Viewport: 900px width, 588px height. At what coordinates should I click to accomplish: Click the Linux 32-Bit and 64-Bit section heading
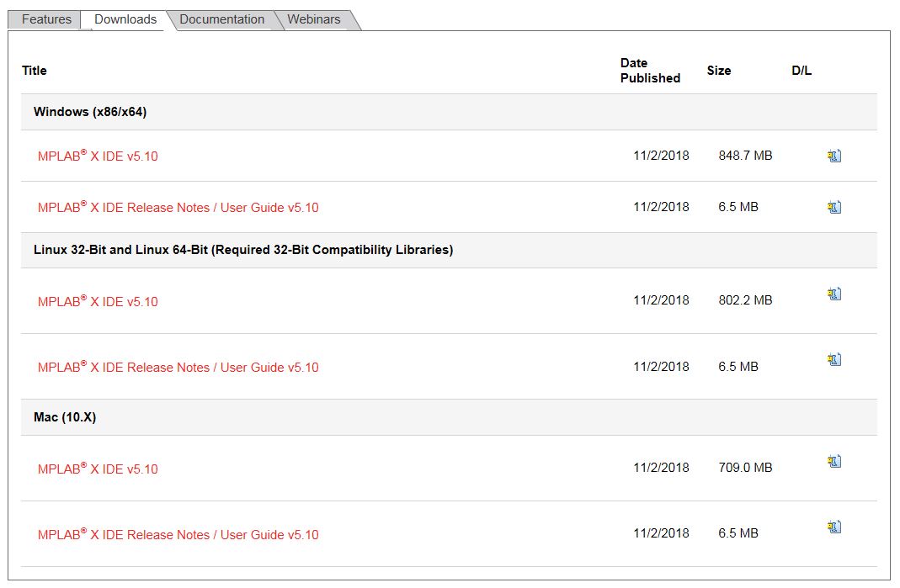243,250
